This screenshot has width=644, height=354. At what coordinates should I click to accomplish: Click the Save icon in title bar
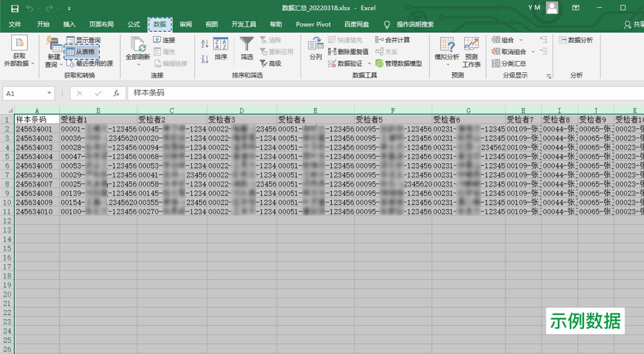(x=15, y=8)
